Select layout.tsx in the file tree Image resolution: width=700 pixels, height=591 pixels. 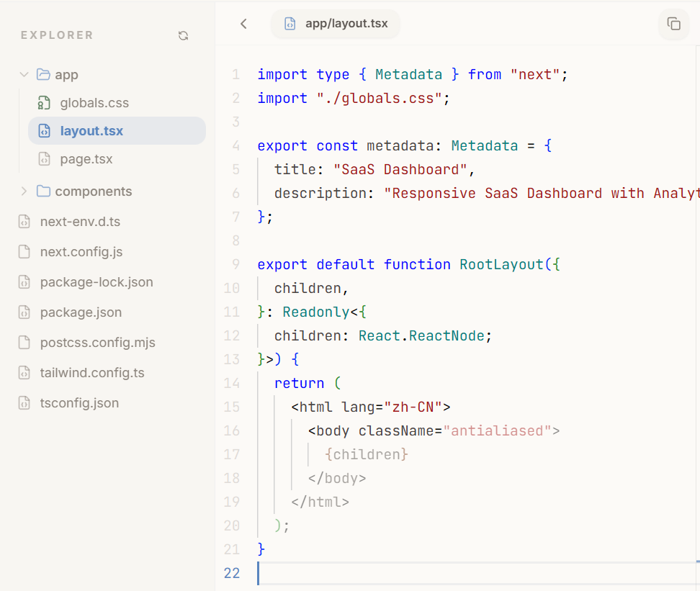coord(91,131)
